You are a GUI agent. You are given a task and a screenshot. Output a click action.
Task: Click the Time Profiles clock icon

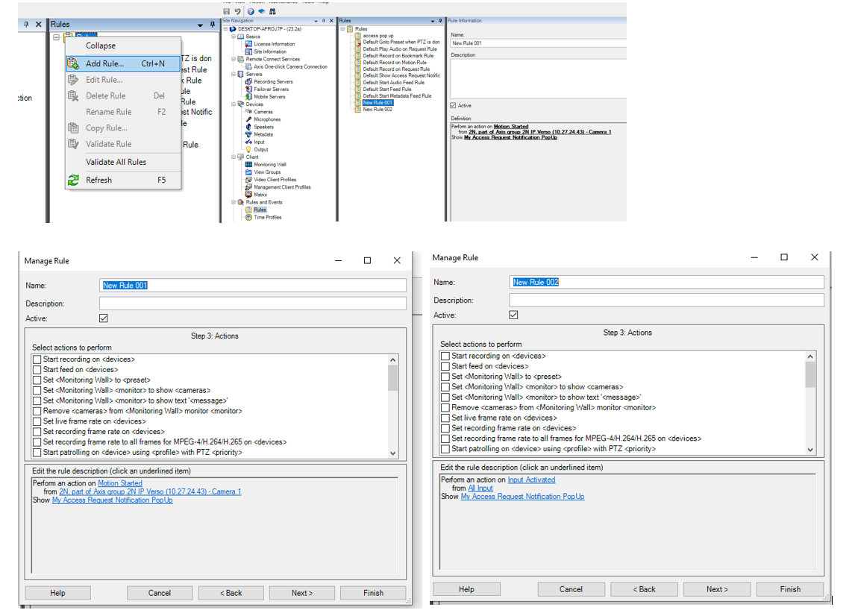tap(248, 217)
